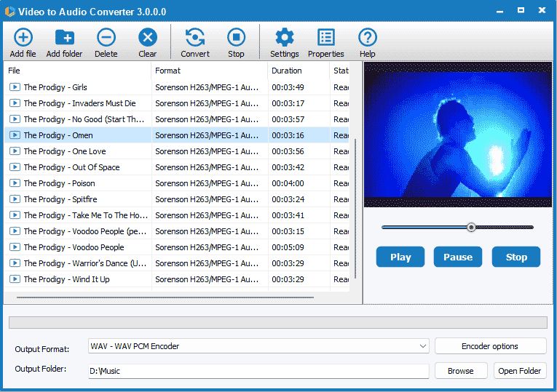Click the Browse button for output folder
Image resolution: width=557 pixels, height=392 pixels.
(461, 371)
